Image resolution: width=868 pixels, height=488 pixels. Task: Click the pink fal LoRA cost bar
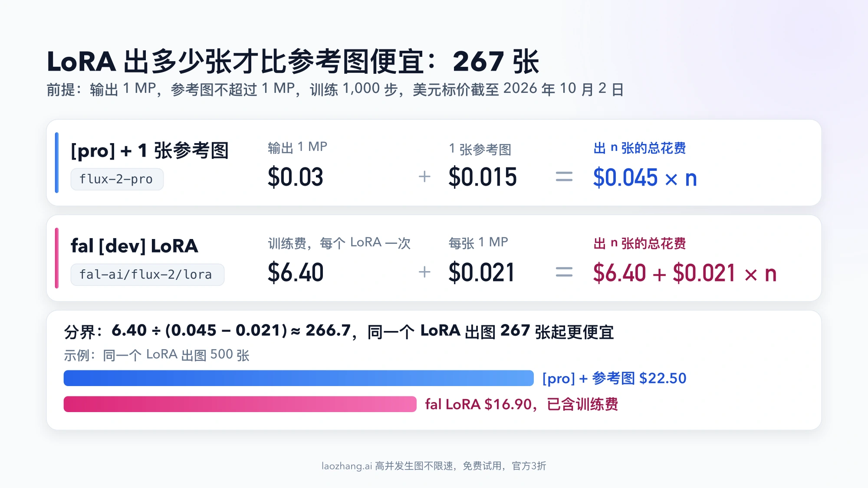[240, 404]
